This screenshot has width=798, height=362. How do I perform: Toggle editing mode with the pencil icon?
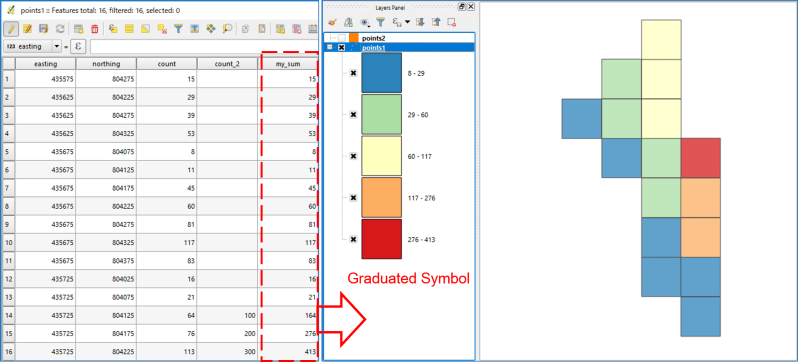11,29
